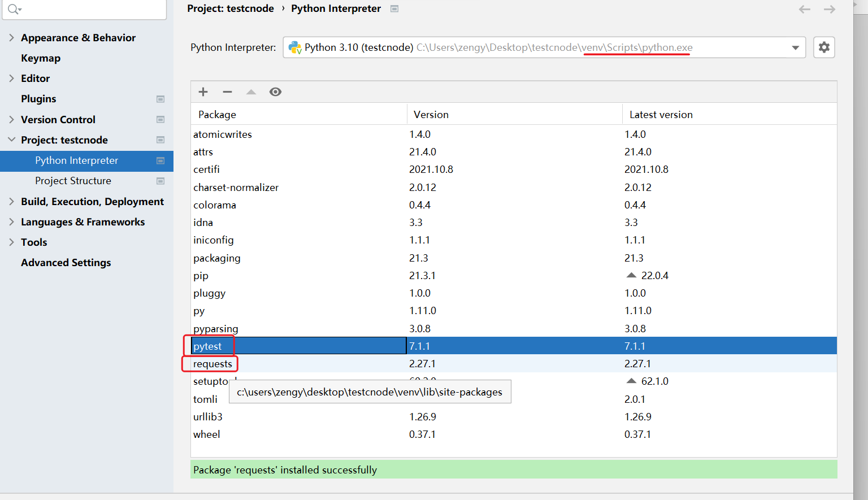The image size is (868, 500).
Task: Click the upgrade package arrow icon
Action: click(251, 92)
